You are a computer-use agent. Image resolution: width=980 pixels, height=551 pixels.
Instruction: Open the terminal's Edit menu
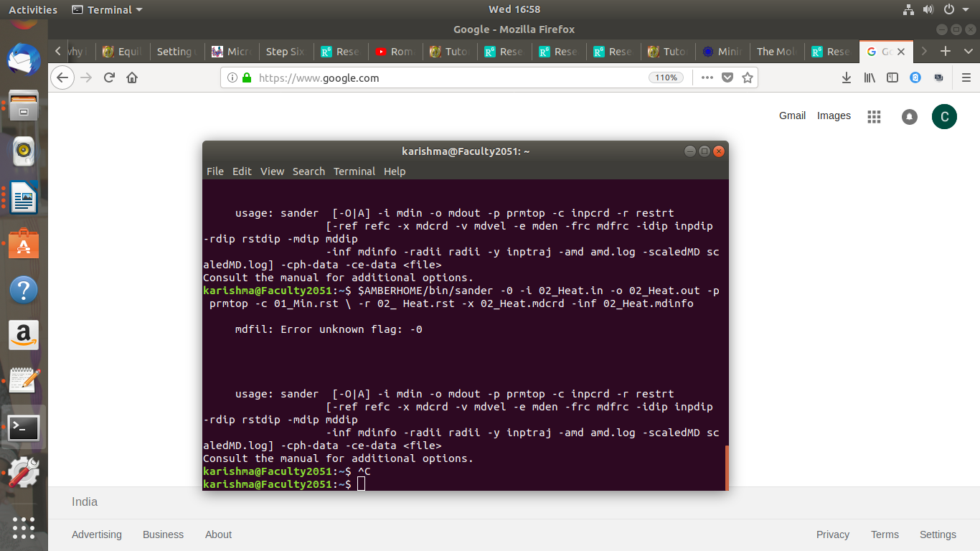[x=242, y=171]
